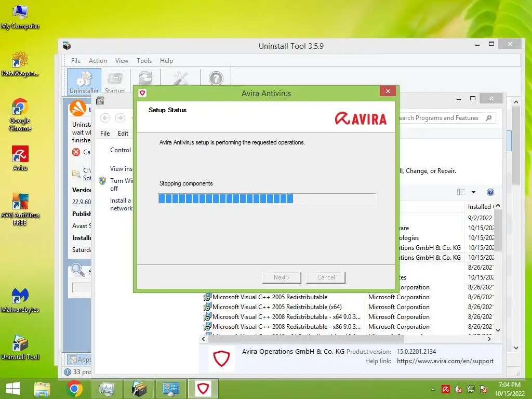Launch Google Chrome desktop shortcut
The image size is (532, 399).
(x=20, y=115)
